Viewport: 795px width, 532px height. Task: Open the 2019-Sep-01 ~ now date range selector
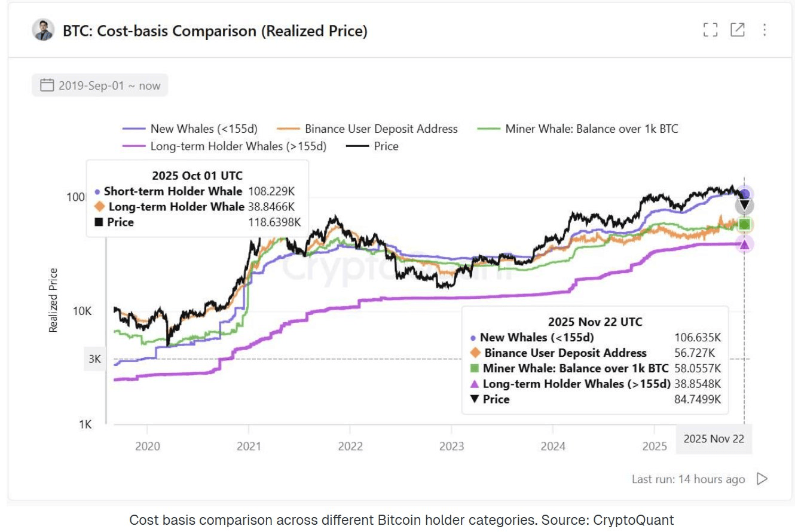pyautogui.click(x=99, y=85)
